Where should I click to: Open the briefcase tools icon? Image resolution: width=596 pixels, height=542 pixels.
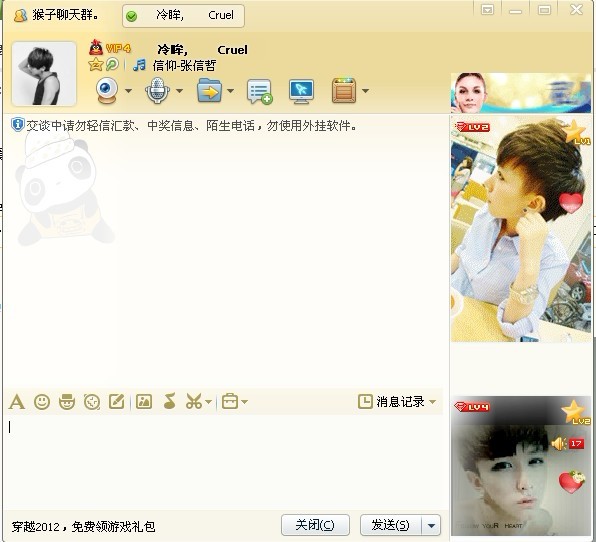pos(230,401)
